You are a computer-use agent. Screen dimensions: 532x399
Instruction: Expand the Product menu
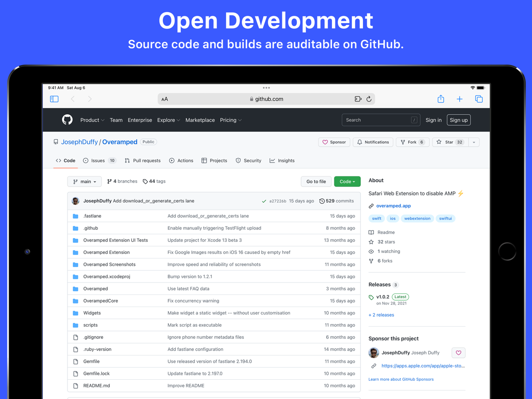click(x=93, y=120)
